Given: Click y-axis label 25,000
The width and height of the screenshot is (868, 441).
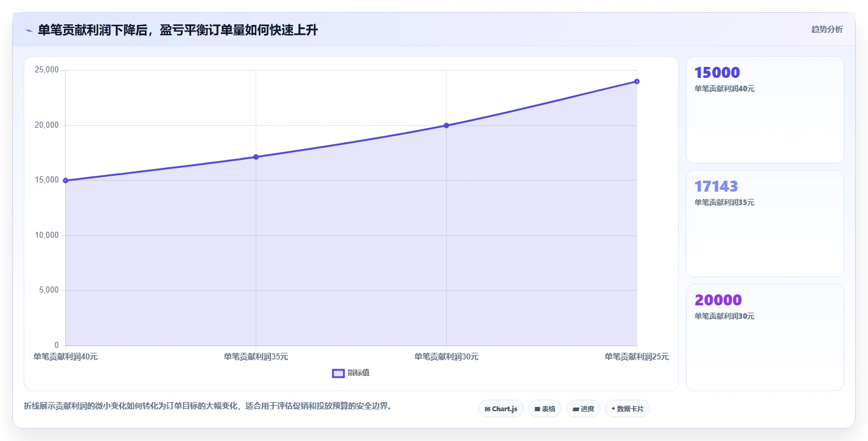Looking at the screenshot, I should [47, 70].
